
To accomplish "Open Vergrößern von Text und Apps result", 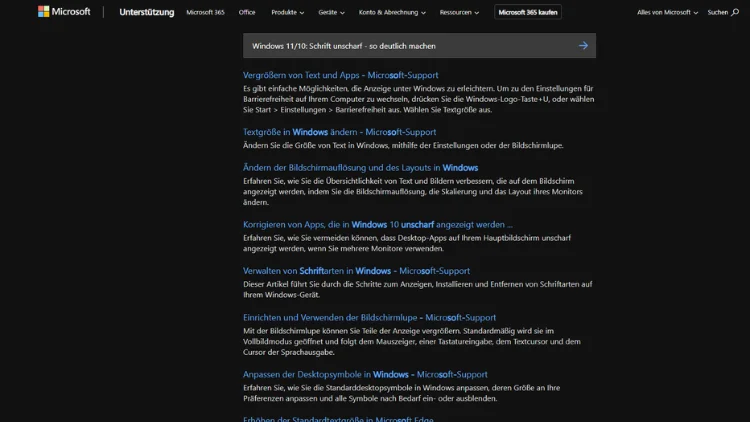I will click(x=341, y=75).
